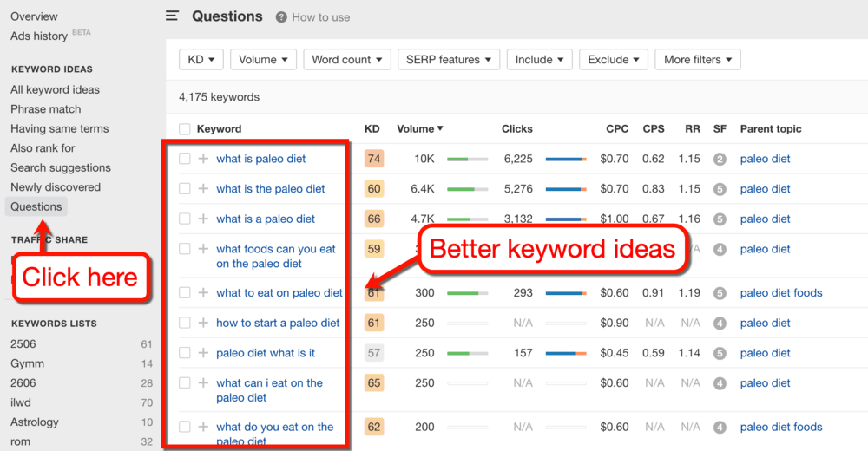This screenshot has width=868, height=451.
Task: Open the 'what is paleo diet' keyword link
Action: (260, 159)
